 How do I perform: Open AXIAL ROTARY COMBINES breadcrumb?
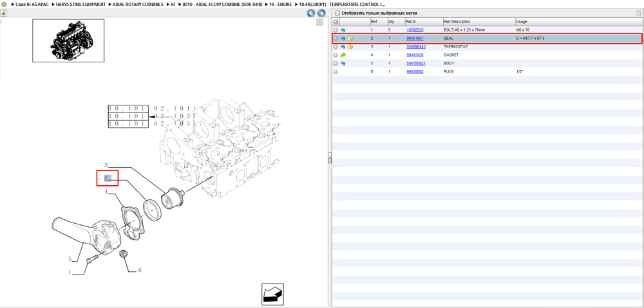[x=138, y=4]
